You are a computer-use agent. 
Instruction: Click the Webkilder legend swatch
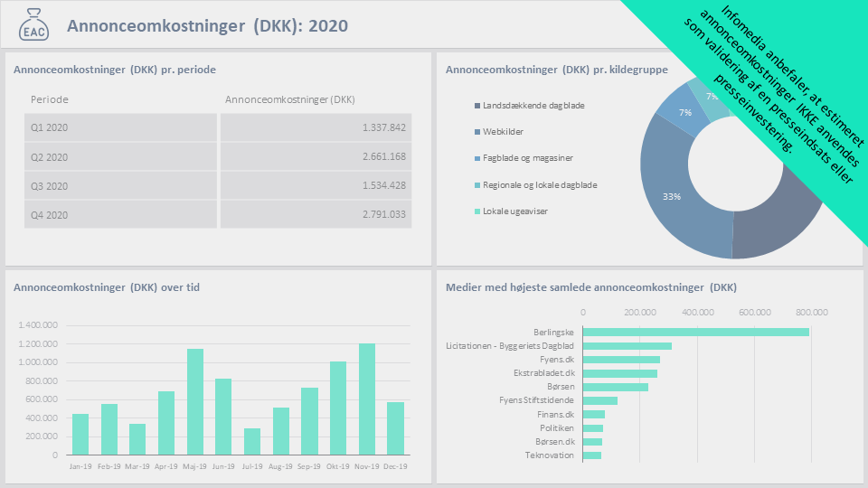tap(477, 132)
